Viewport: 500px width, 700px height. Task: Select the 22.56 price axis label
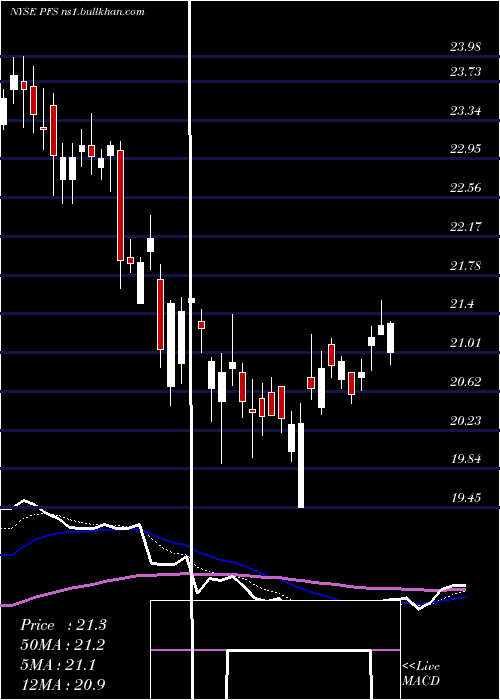466,188
